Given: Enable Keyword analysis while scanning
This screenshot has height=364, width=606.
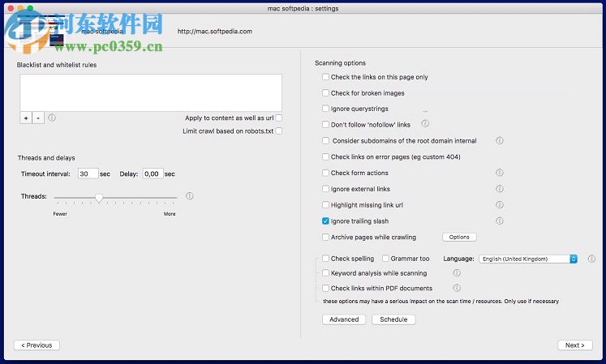Looking at the screenshot, I should point(325,273).
